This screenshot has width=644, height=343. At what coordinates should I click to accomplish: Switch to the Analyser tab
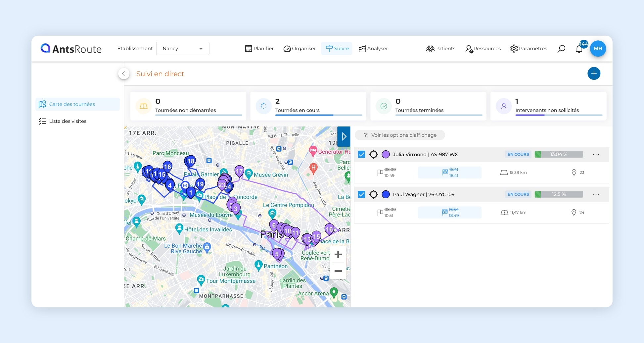(373, 48)
